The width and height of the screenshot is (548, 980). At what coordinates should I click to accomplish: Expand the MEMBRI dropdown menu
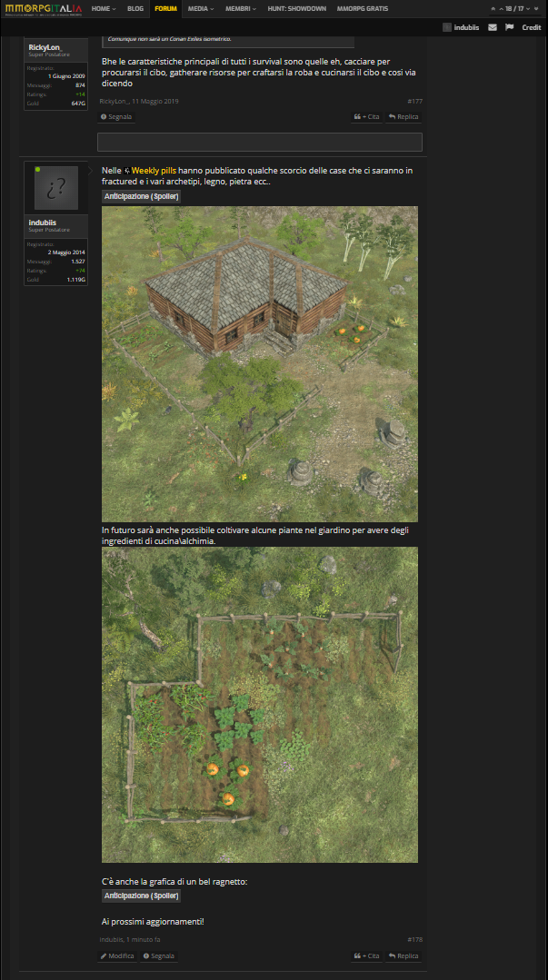click(241, 9)
